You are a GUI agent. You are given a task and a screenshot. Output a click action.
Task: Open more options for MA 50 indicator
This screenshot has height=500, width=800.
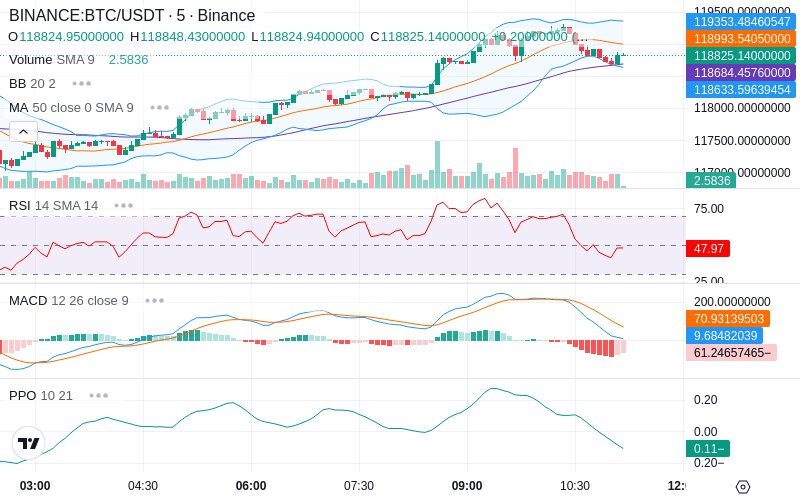pos(160,108)
